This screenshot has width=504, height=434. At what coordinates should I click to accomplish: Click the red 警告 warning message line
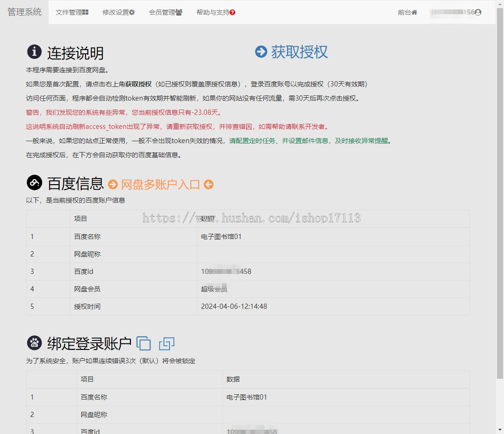(x=123, y=112)
